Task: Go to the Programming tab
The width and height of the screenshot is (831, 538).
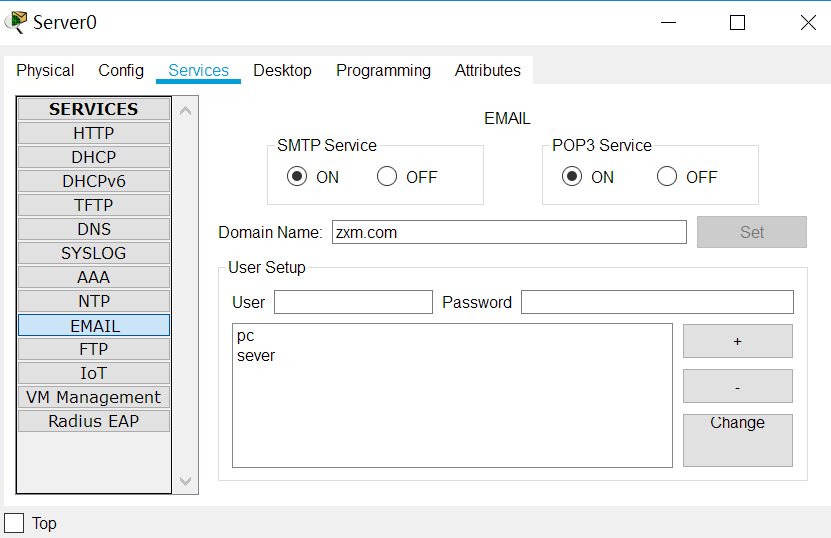Action: (x=383, y=71)
